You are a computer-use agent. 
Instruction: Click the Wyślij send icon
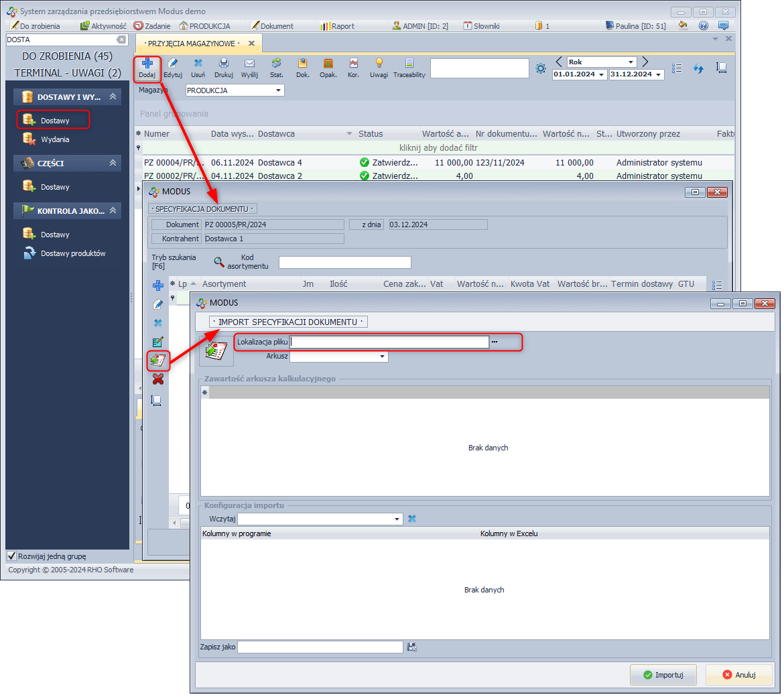249,64
